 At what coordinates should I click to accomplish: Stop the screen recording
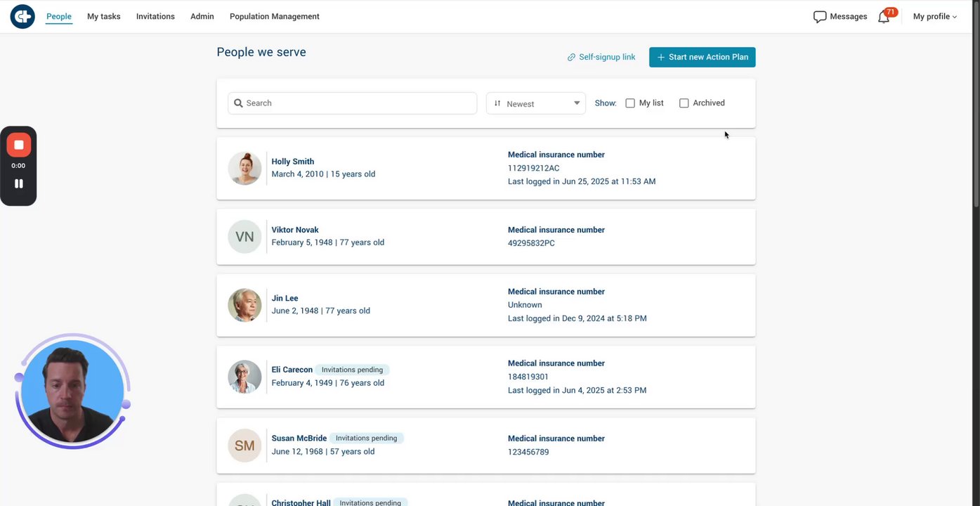(x=19, y=145)
